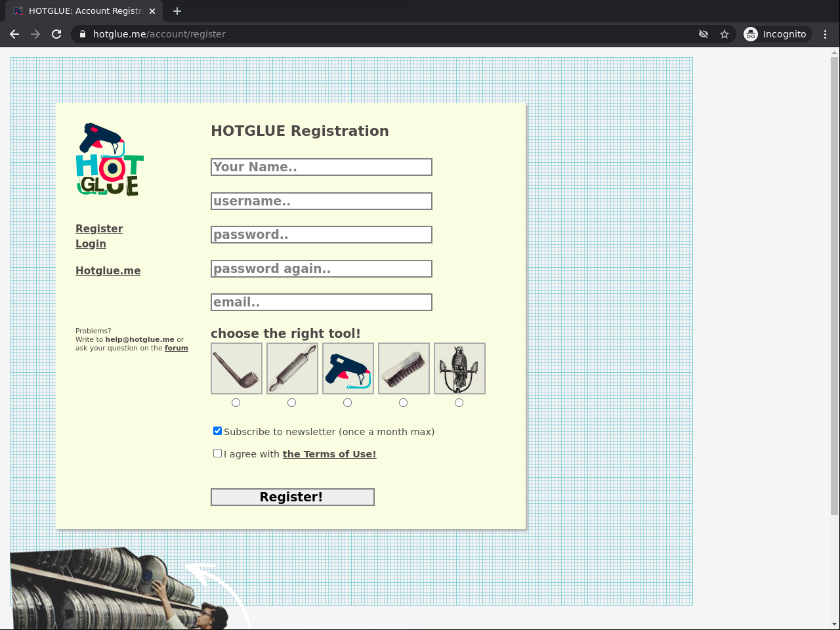Click the 'Problems?' text
This screenshot has width=840, height=630.
point(93,331)
